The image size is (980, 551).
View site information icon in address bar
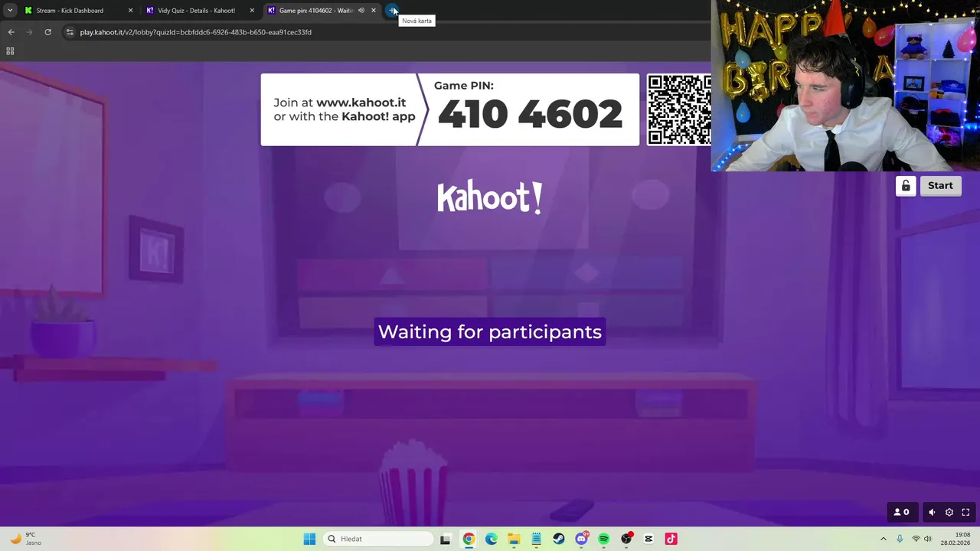coord(70,32)
